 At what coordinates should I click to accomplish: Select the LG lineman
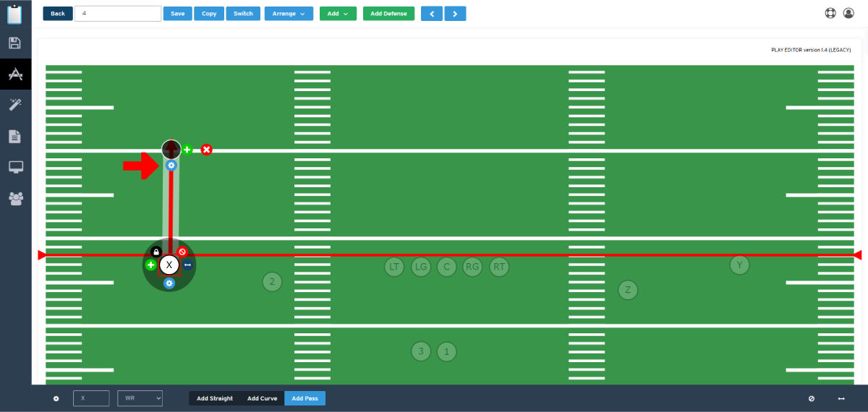(420, 267)
